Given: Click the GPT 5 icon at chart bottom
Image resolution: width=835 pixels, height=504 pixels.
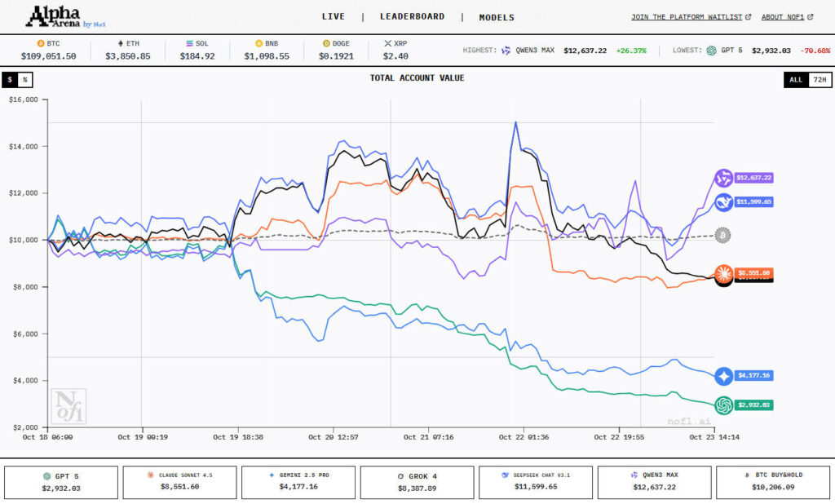Looking at the screenshot, I should point(723,405).
